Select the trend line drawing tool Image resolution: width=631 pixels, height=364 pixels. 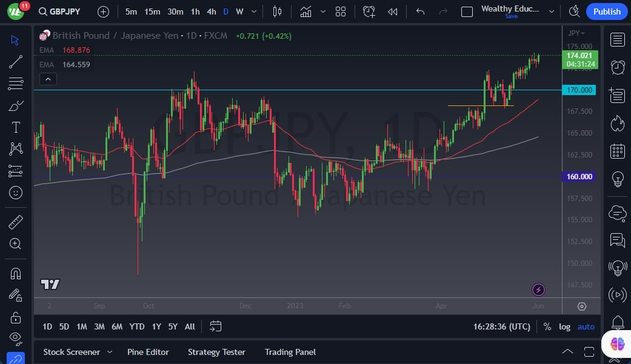click(15, 61)
